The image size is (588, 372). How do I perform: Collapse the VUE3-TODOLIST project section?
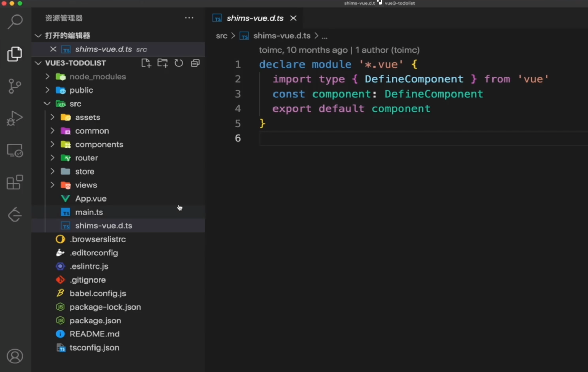[38, 63]
